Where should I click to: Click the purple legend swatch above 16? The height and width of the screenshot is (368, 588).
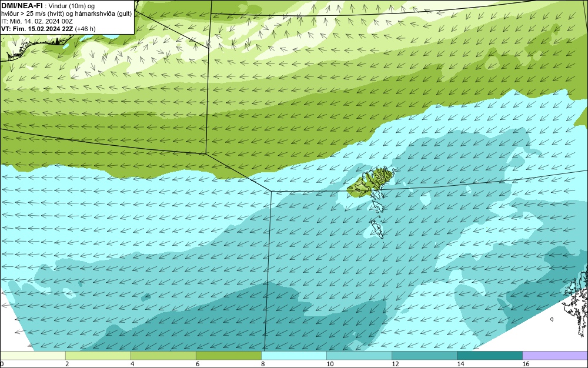555,355
